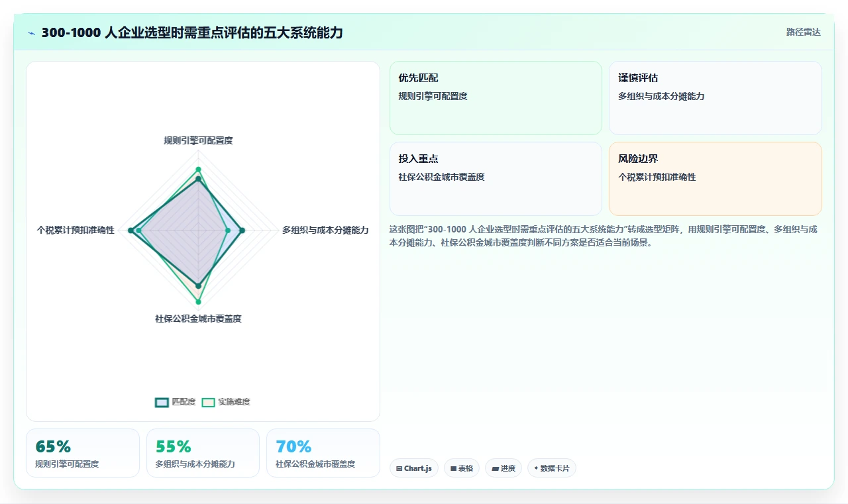Click the bottom data point of the 实施难度 series
Image resolution: width=848 pixels, height=504 pixels.
pyautogui.click(x=198, y=302)
